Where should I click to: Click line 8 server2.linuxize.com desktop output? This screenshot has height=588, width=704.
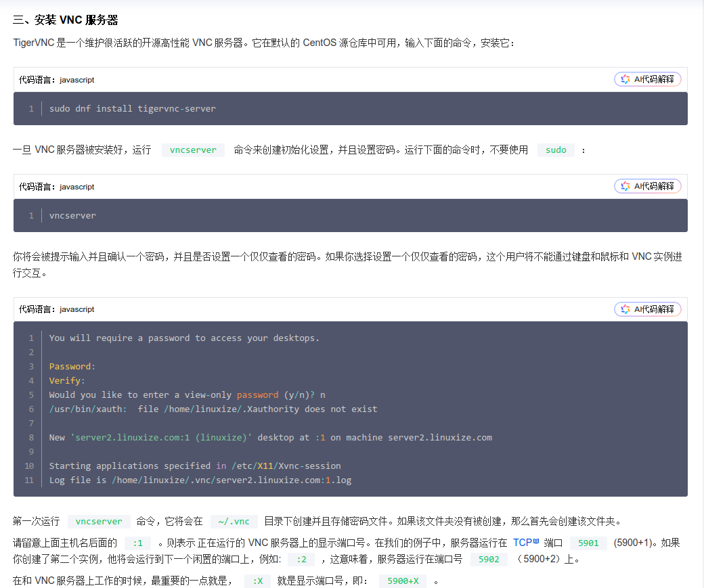(x=270, y=438)
